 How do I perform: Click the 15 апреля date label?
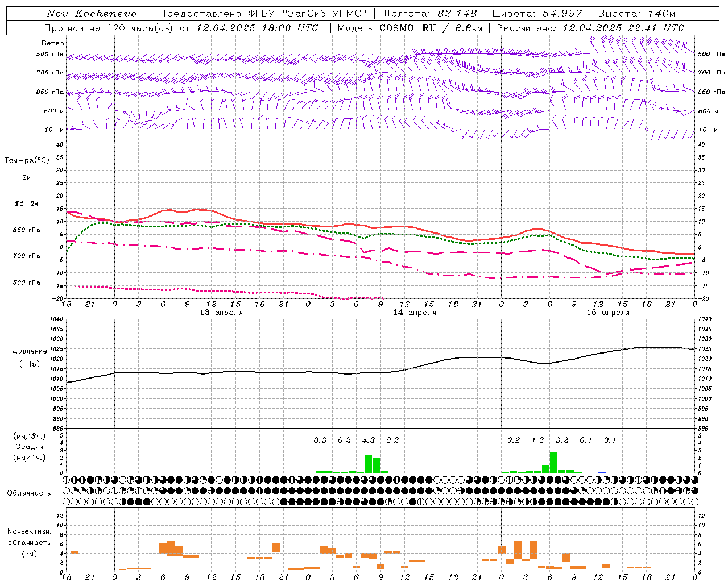(608, 313)
